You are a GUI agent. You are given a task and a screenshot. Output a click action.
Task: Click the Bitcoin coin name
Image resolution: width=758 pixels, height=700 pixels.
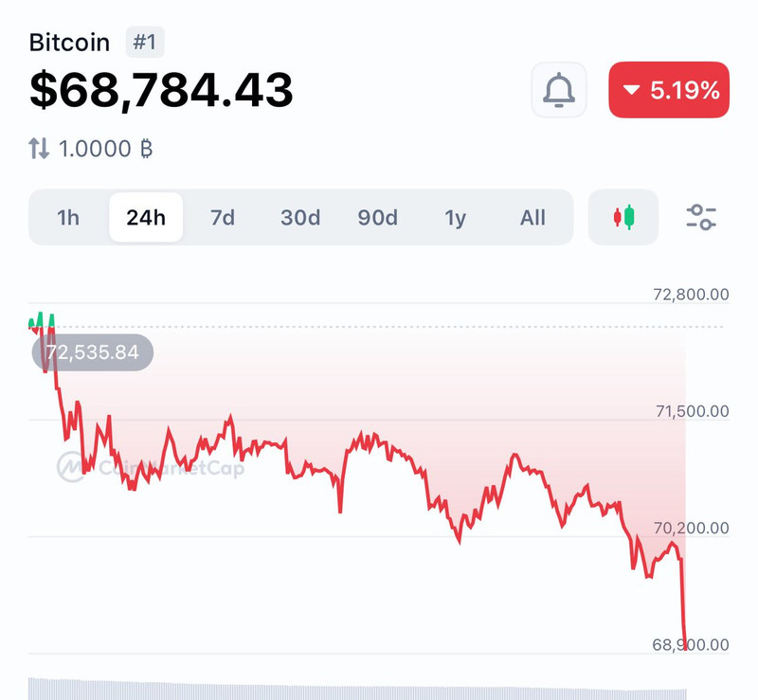(x=69, y=43)
